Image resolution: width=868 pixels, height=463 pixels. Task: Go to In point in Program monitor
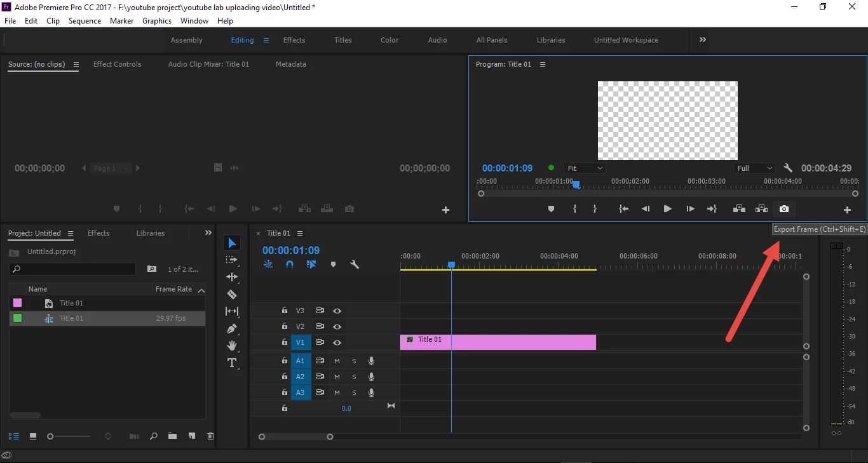pos(624,209)
